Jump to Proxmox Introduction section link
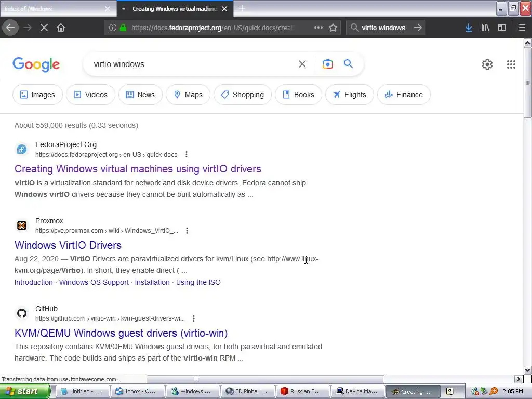This screenshot has width=532, height=399. pyautogui.click(x=34, y=282)
